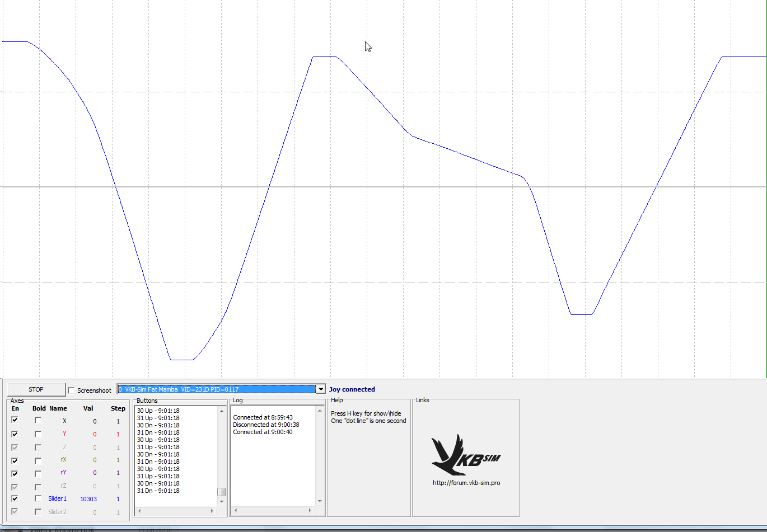The height and width of the screenshot is (532, 767).
Task: Click the STOP button
Action: click(36, 389)
